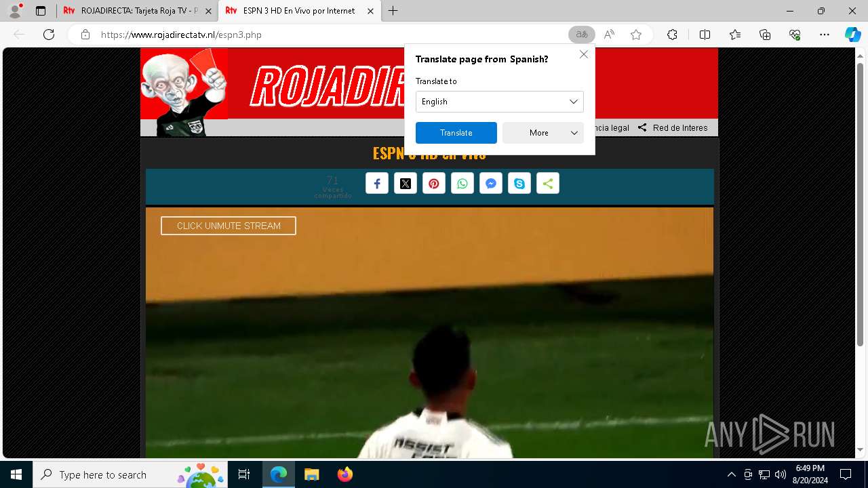The width and height of the screenshot is (868, 488).
Task: Toggle Split screen icon
Action: coord(705,35)
